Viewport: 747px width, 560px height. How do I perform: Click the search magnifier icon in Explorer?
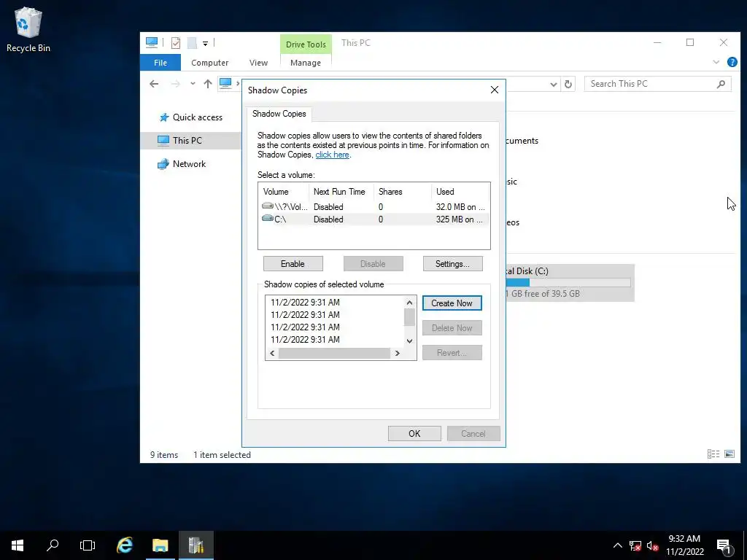pyautogui.click(x=721, y=84)
